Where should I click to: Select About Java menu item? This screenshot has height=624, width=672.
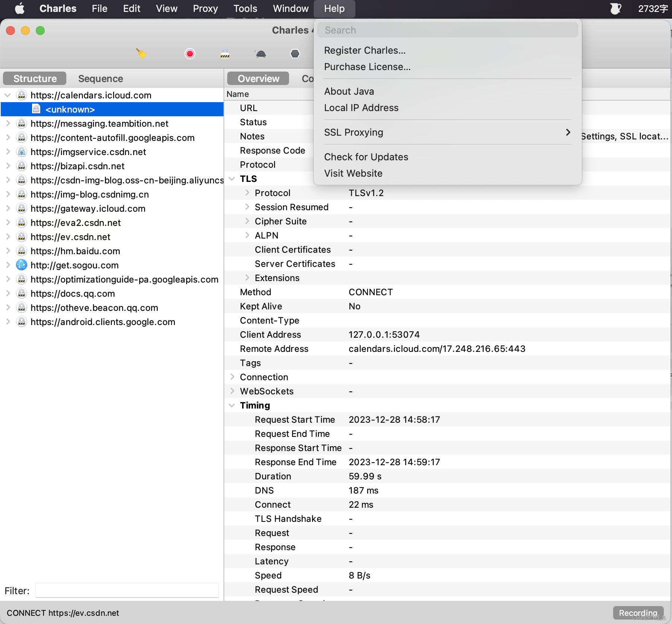[447, 91]
